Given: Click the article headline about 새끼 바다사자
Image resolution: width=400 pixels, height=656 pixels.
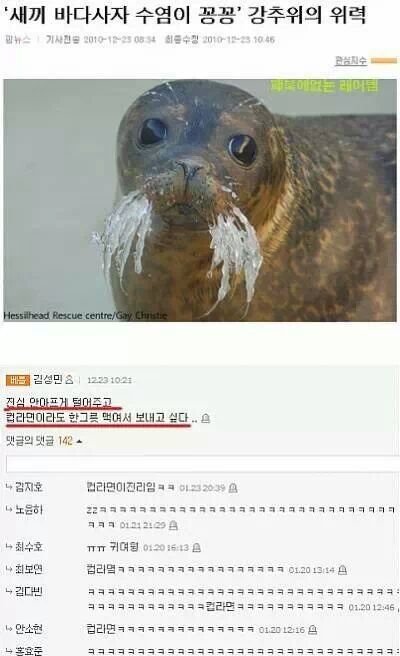Looking at the screenshot, I should click(187, 15).
